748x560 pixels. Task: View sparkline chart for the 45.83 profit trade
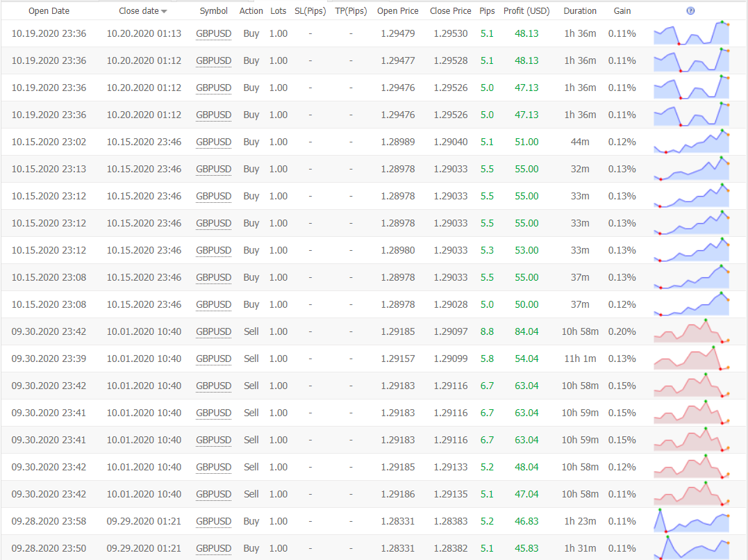point(691,547)
